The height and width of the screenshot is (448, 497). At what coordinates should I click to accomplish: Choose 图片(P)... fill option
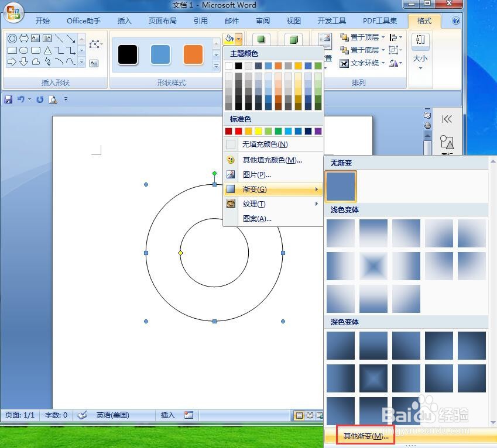coord(273,175)
